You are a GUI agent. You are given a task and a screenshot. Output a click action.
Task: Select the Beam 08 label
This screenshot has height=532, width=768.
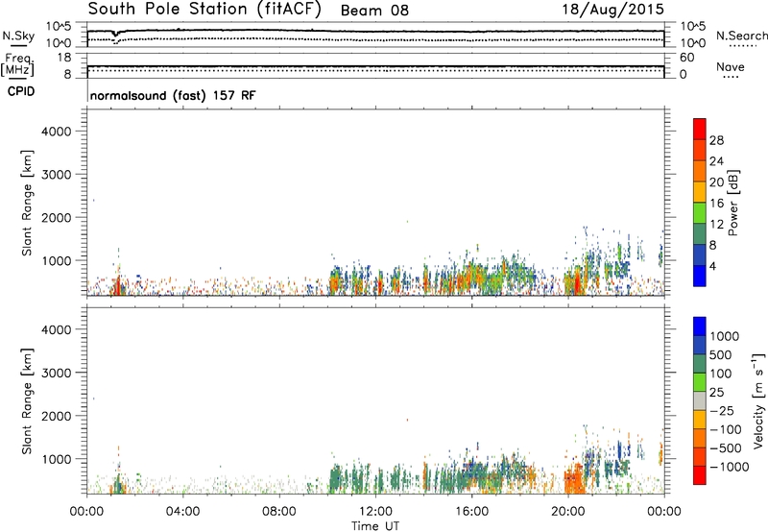click(374, 11)
